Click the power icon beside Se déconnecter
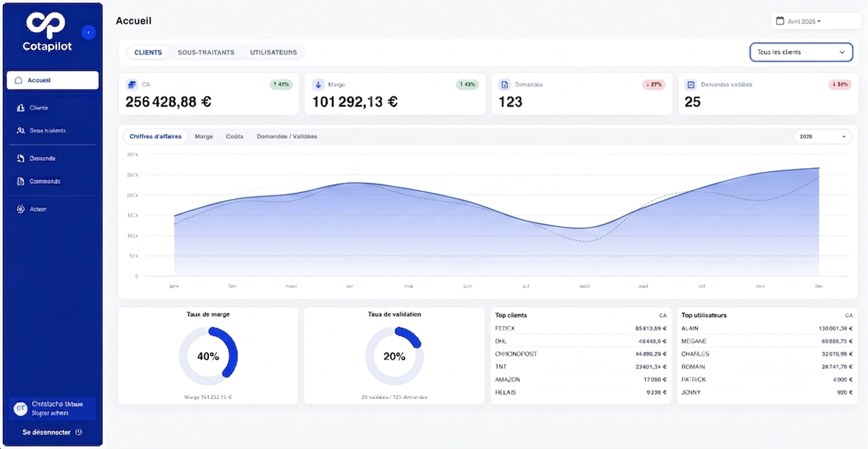868x449 pixels. coord(78,432)
